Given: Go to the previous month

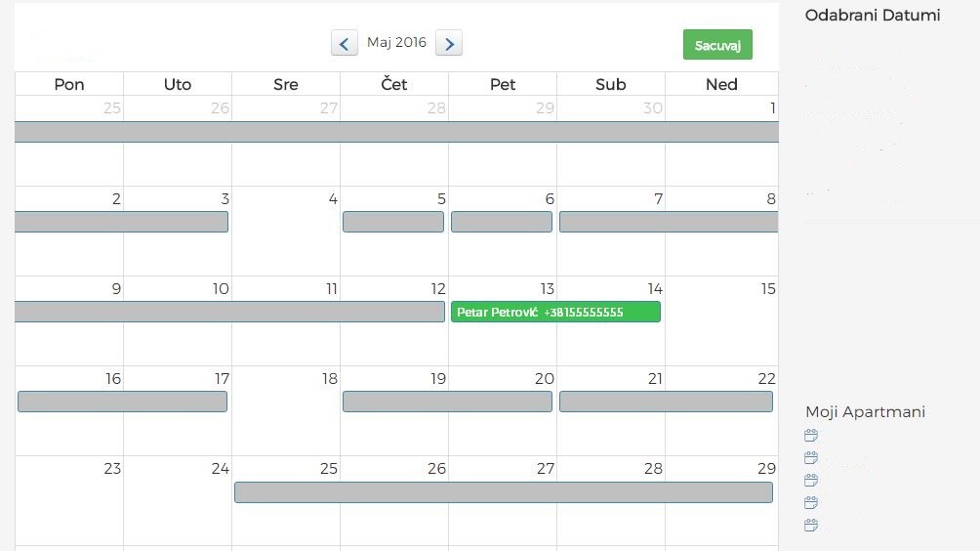Looking at the screenshot, I should click(344, 43).
